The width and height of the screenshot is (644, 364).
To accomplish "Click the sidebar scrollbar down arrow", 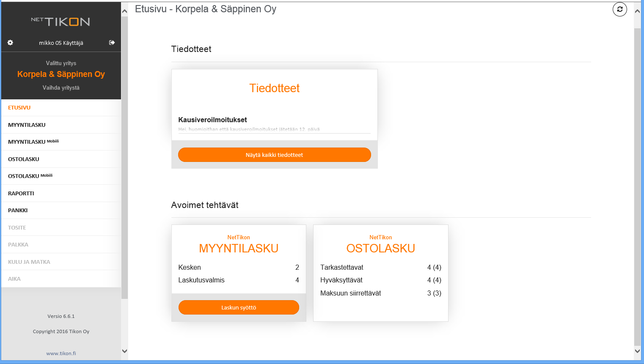I will 124,351.
